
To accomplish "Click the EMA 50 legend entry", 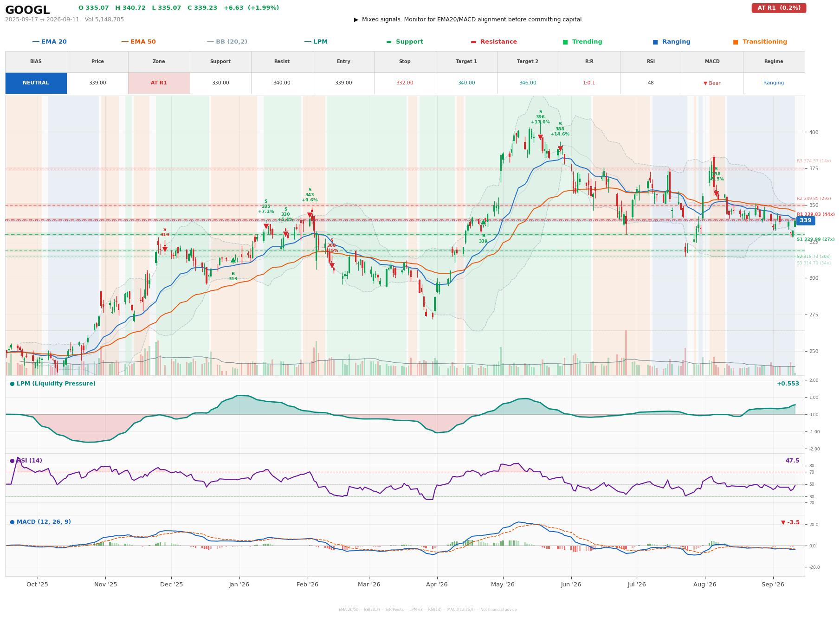I will [x=139, y=42].
